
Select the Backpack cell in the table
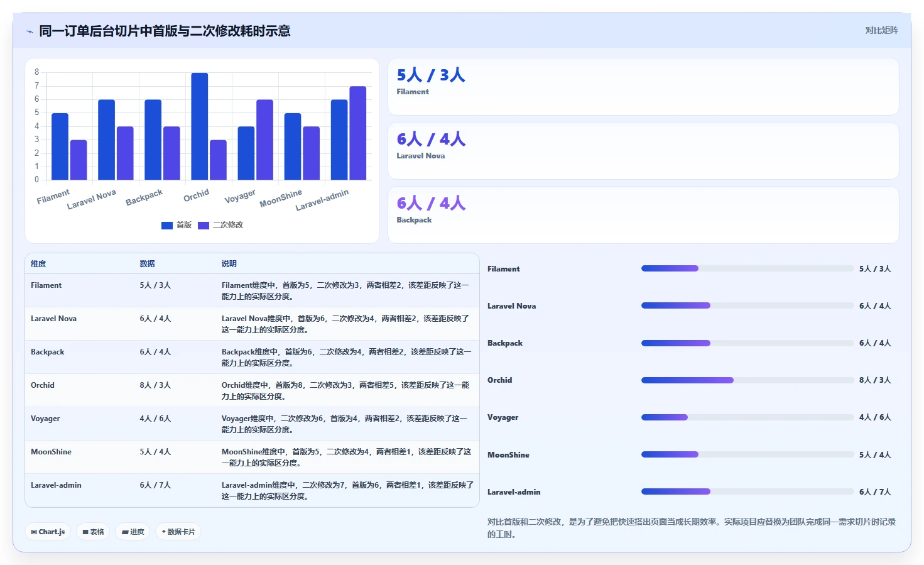pos(48,352)
